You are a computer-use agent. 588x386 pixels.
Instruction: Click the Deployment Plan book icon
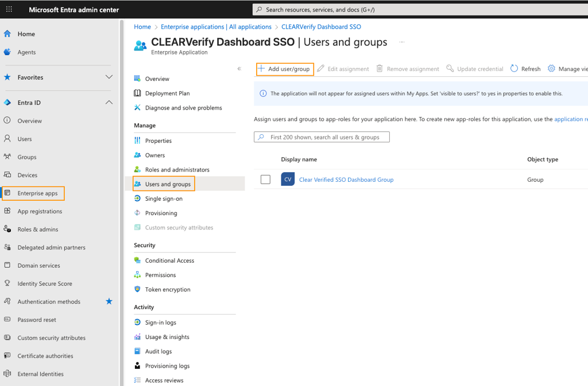tap(137, 93)
